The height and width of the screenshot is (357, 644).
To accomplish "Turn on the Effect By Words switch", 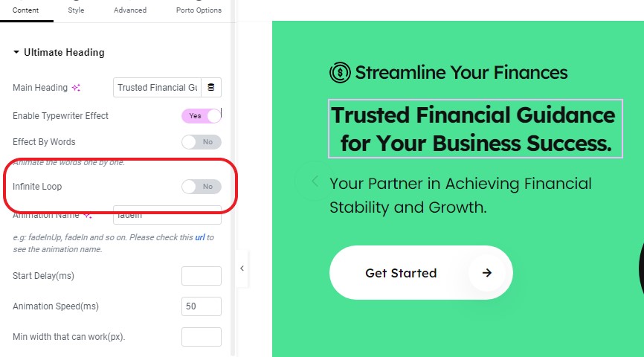I will click(202, 142).
